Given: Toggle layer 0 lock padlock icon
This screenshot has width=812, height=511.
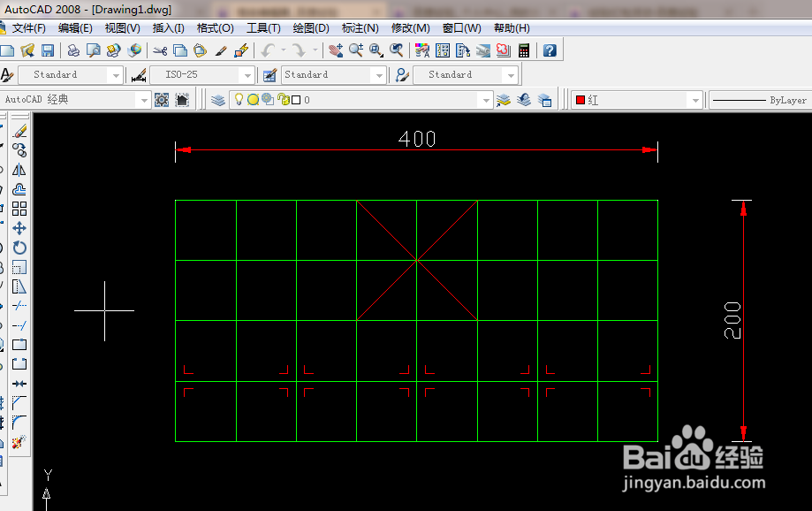Looking at the screenshot, I should point(284,100).
